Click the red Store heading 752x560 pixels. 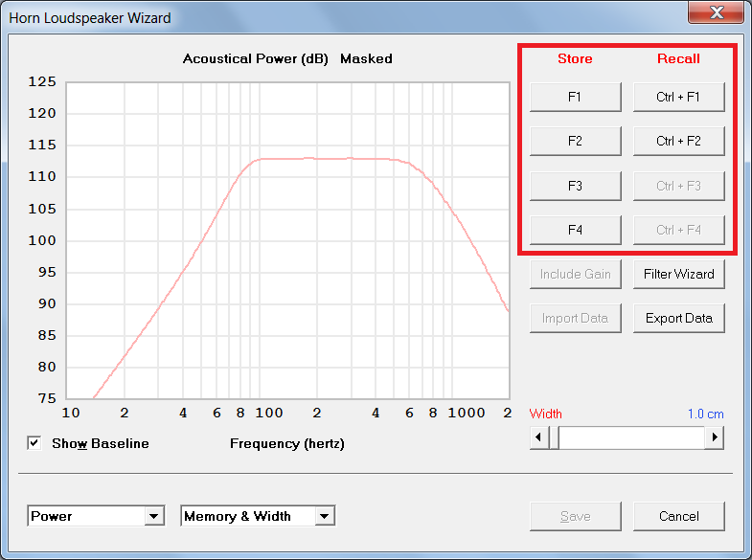click(x=575, y=59)
